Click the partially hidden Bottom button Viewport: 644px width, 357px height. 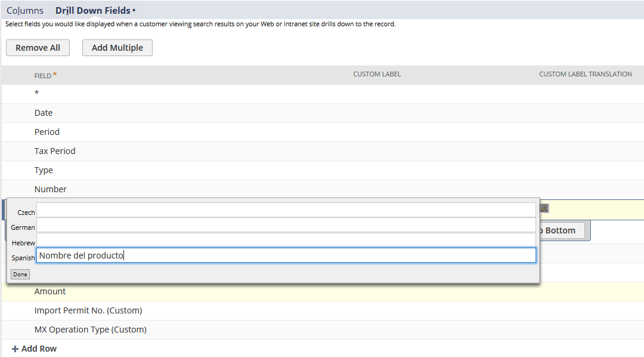point(562,230)
